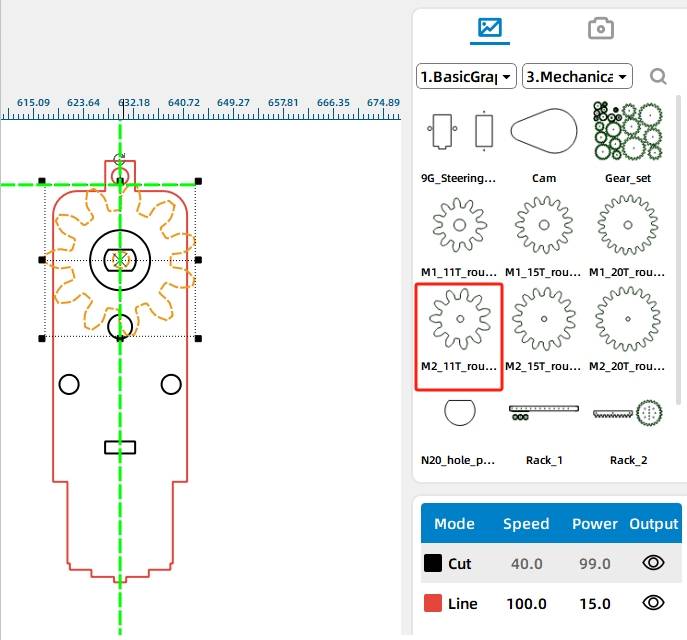Expand the 3.Mechanical subcategory dropdown
The image size is (687, 640).
pos(578,76)
